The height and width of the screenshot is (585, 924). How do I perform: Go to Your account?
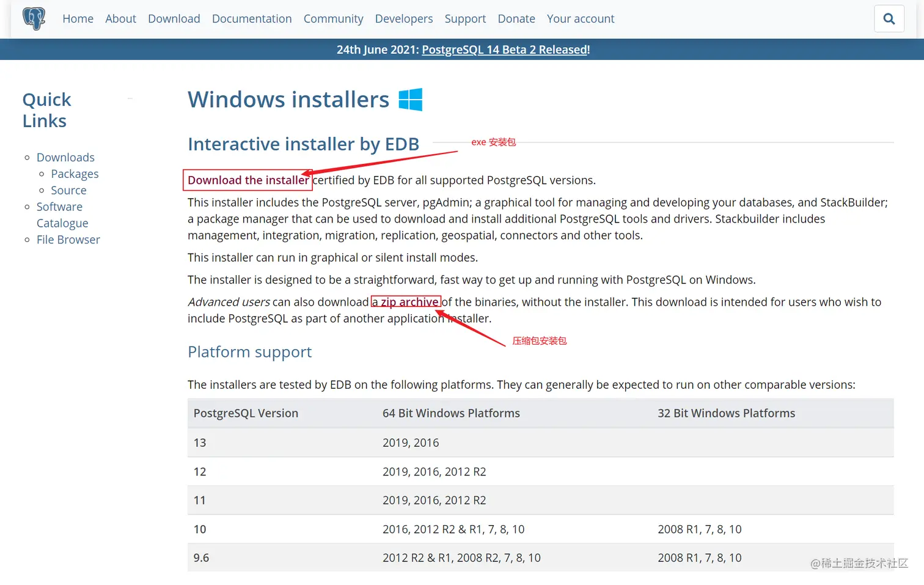[x=581, y=19]
